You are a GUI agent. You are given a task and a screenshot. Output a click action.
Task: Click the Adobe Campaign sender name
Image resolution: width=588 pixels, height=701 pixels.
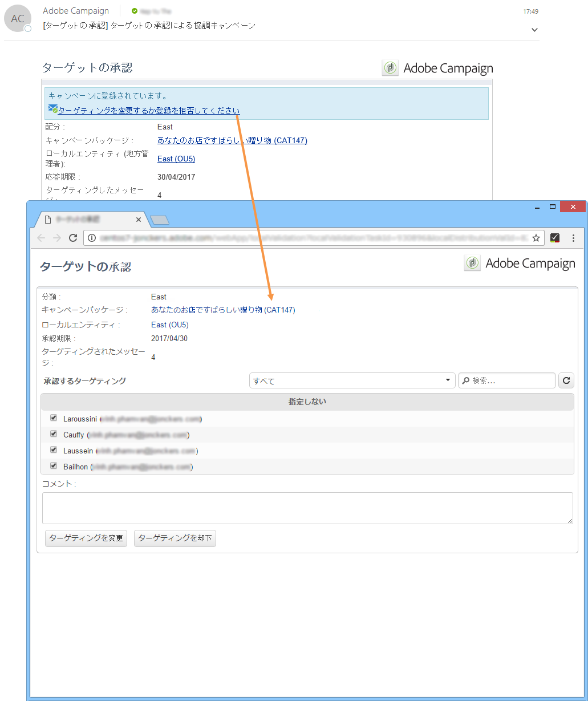tap(76, 11)
